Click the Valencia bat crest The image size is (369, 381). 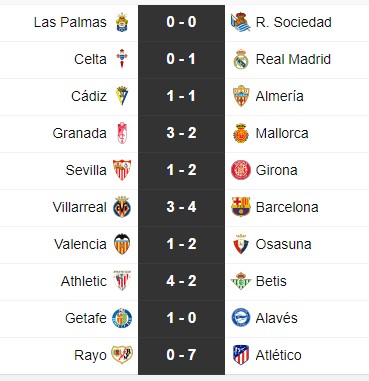pos(122,244)
